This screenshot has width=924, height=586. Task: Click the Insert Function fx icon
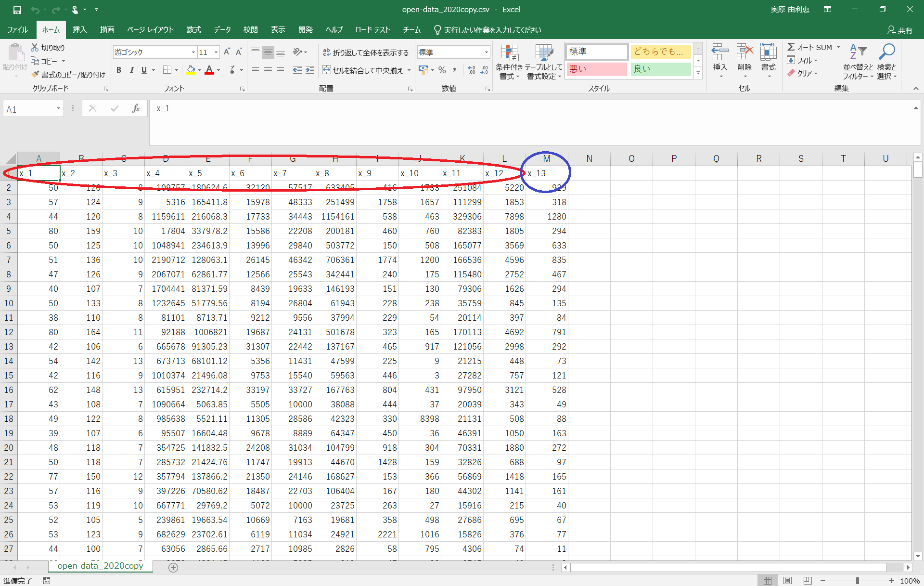click(x=136, y=109)
